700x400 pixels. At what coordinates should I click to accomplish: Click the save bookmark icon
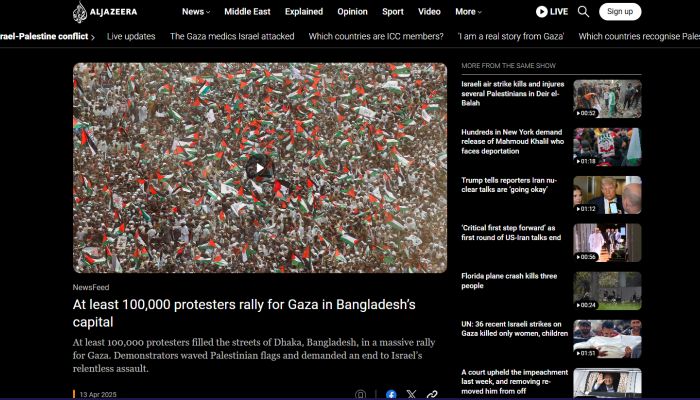[x=360, y=395]
